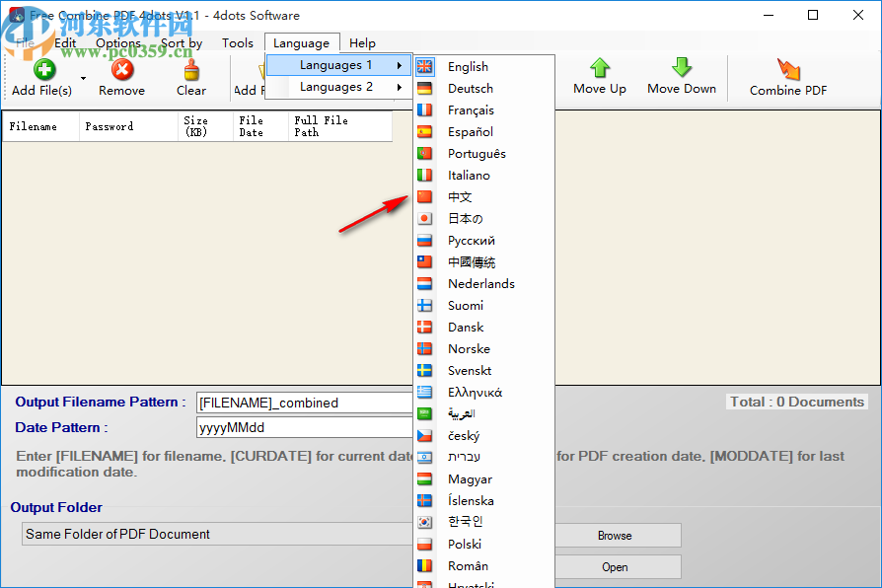
Task: Click the Remove red X icon
Action: coord(122,70)
